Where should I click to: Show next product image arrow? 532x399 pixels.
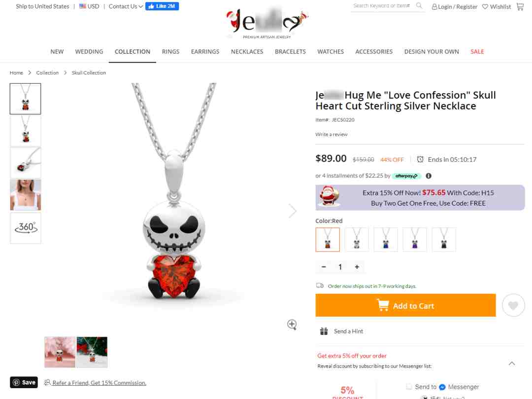point(292,211)
